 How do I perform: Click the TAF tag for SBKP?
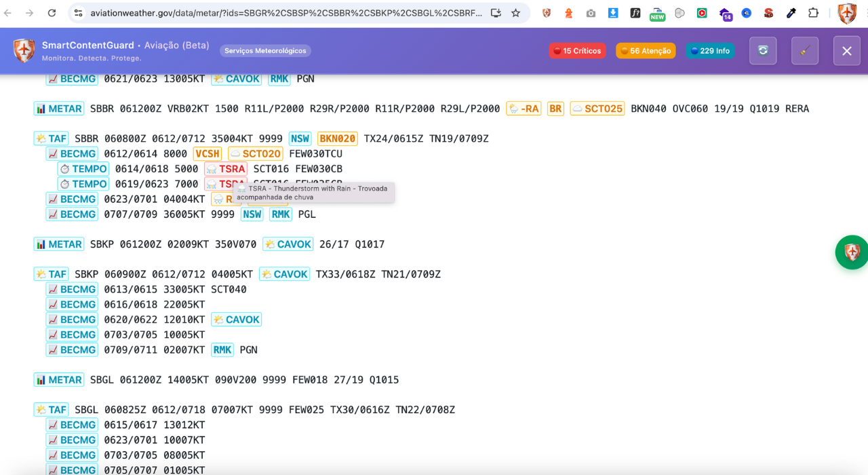(x=52, y=274)
